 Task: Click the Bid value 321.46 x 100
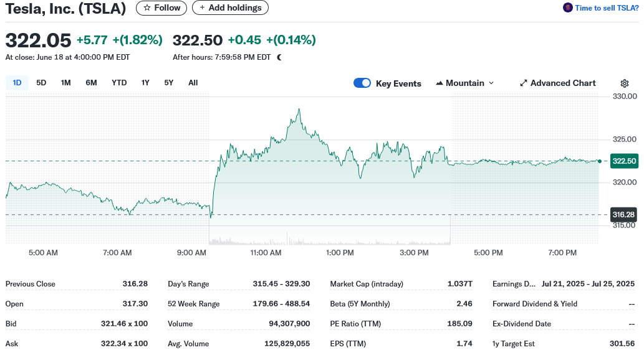pyautogui.click(x=124, y=323)
